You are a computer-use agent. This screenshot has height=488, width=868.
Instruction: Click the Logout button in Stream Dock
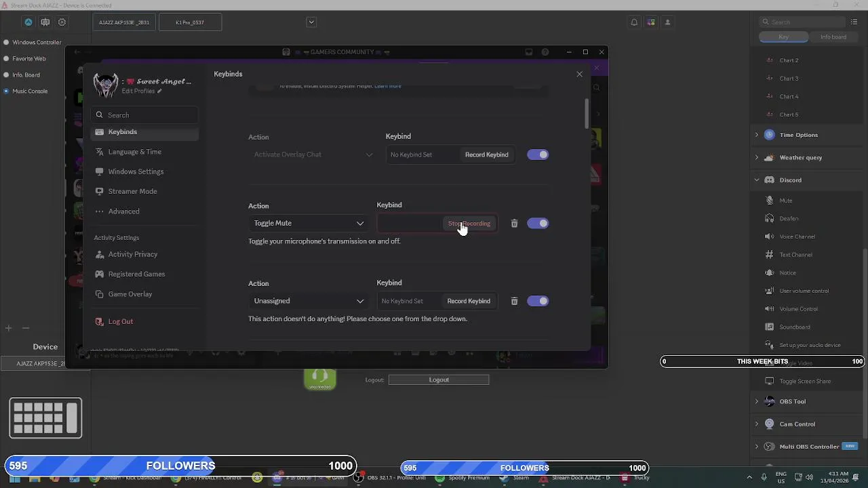point(439,380)
